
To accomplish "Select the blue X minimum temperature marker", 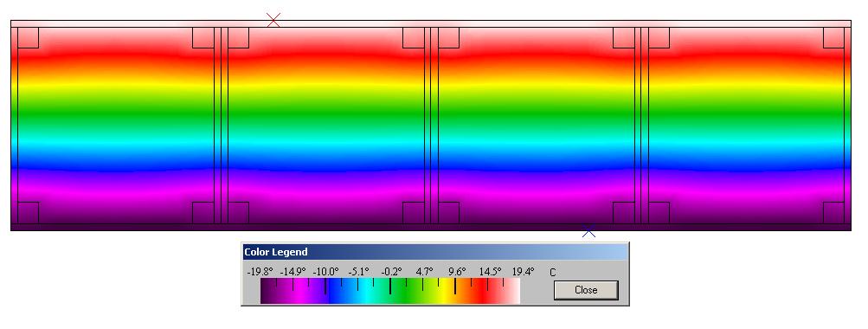I will [589, 233].
